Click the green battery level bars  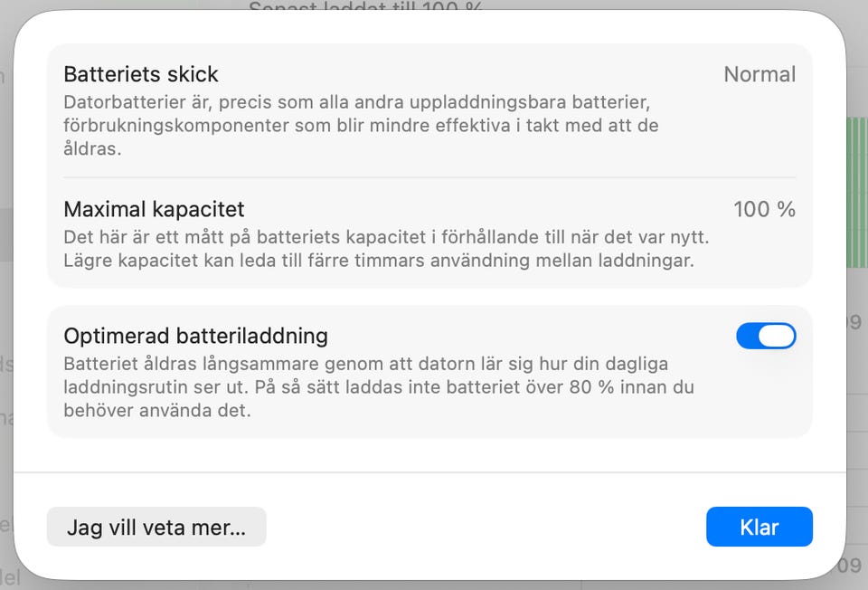point(856,190)
